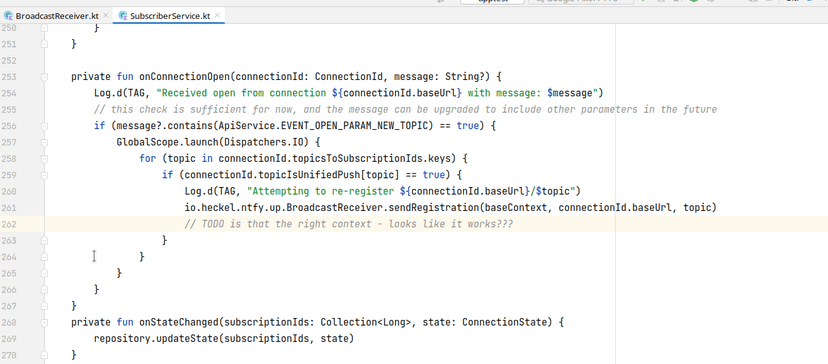Fold the onStateChanged function at line 268

[x=44, y=322]
